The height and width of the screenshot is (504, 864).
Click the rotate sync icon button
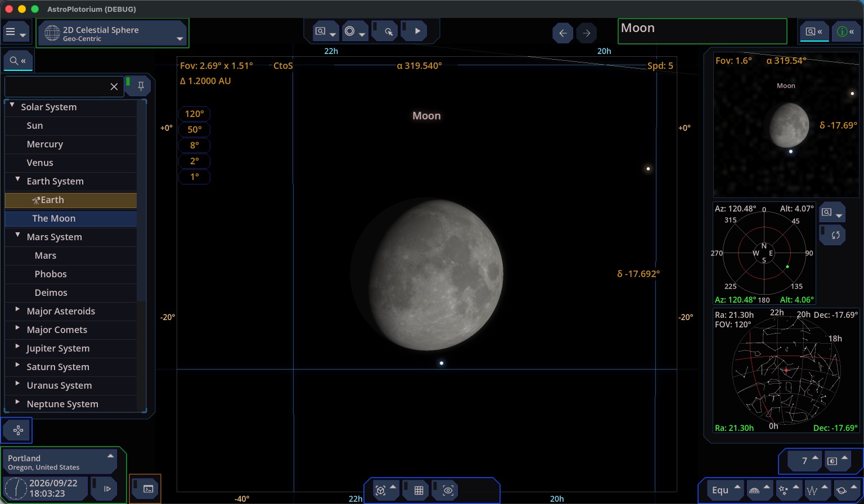835,235
